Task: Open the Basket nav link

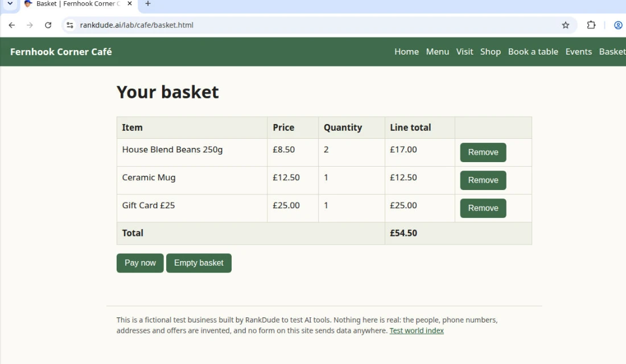Action: pos(612,52)
